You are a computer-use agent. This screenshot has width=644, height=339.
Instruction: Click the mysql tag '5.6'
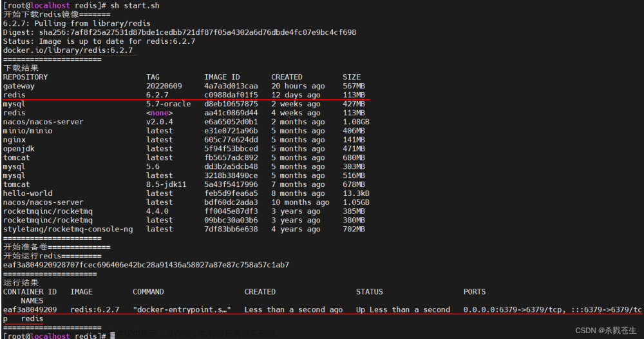153,166
